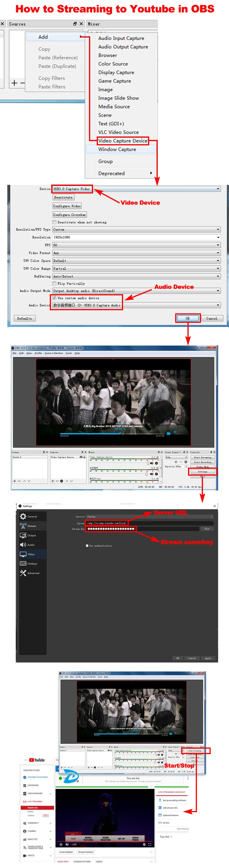Viewport: 229px width, 868px height.
Task: Expand the FPS dropdown showing 60
Action: 136,245
